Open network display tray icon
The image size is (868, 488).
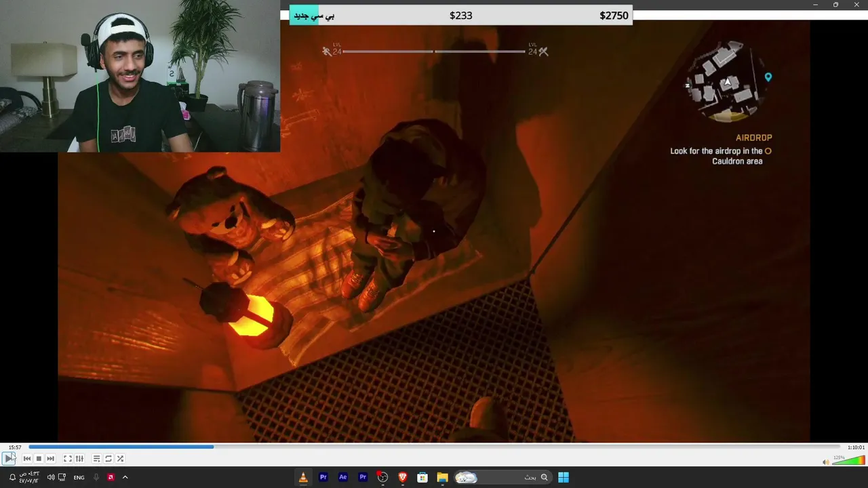(62, 477)
